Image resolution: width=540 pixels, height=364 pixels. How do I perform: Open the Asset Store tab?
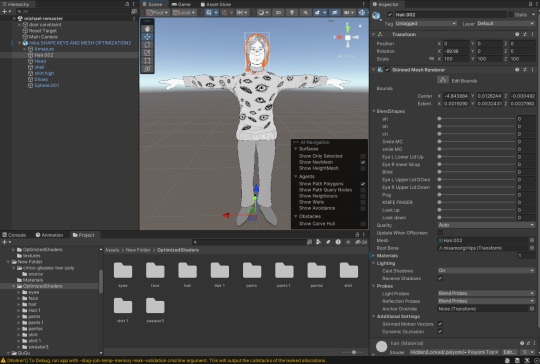click(216, 4)
